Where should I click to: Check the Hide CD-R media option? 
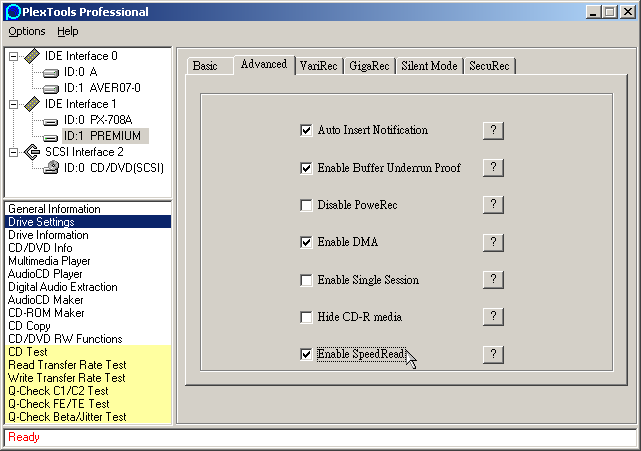[x=306, y=317]
